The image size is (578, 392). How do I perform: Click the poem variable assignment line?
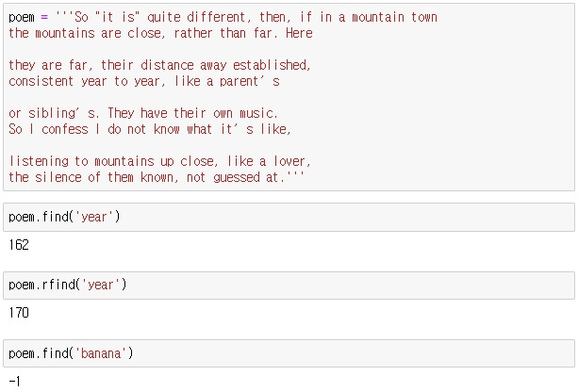tap(223, 17)
